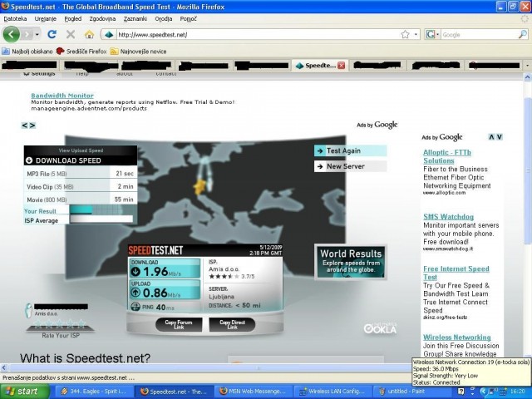Screen dimensions: 532x399
Task: Click the speedtest.net URL address field
Action: [x=258, y=35]
